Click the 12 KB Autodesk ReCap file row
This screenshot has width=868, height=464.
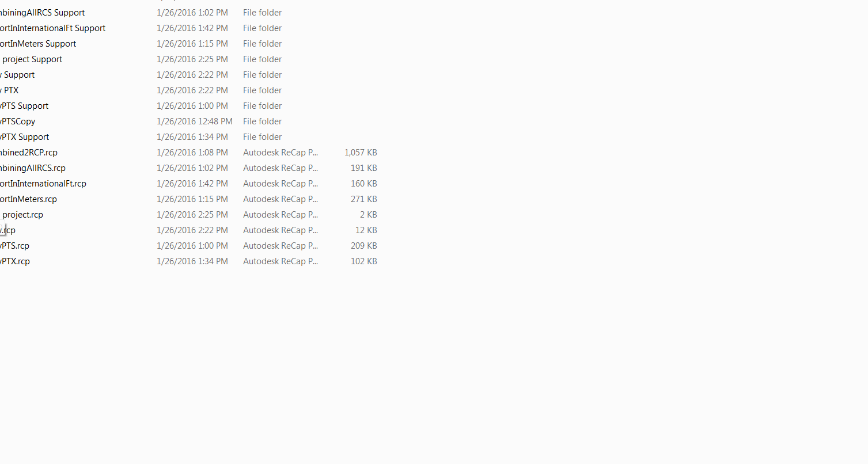click(189, 230)
